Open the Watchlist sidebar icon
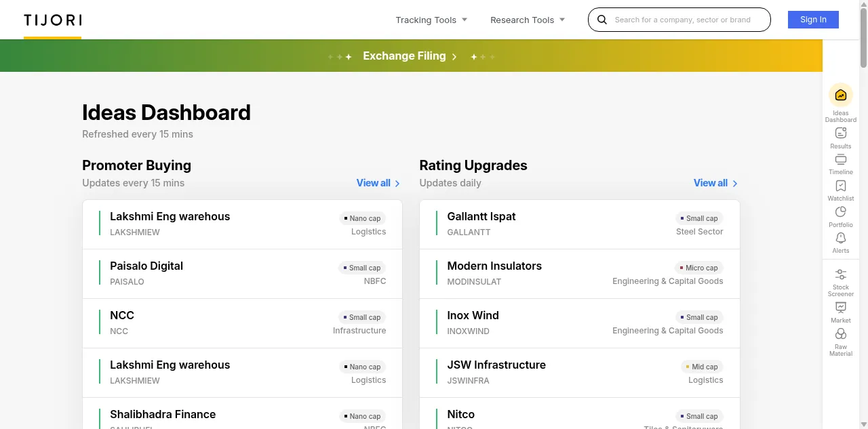 pos(841,186)
